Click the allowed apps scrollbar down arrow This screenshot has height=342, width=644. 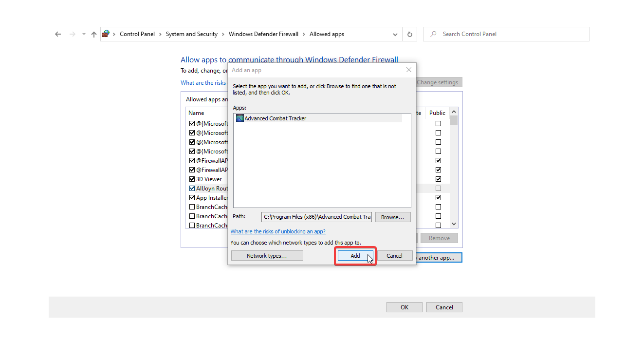(454, 224)
